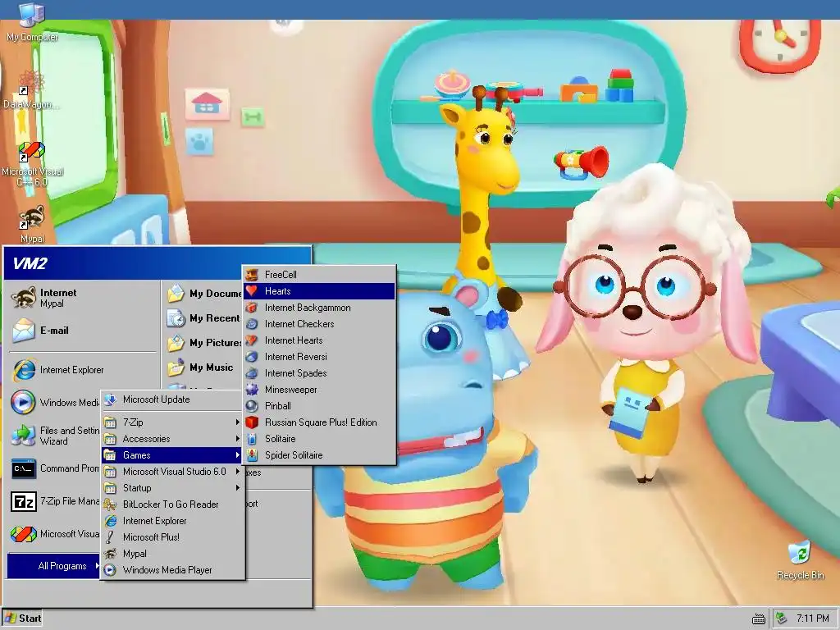Click the 7-Zip File Manager icon
Screen dimensions: 840x630
point(24,501)
